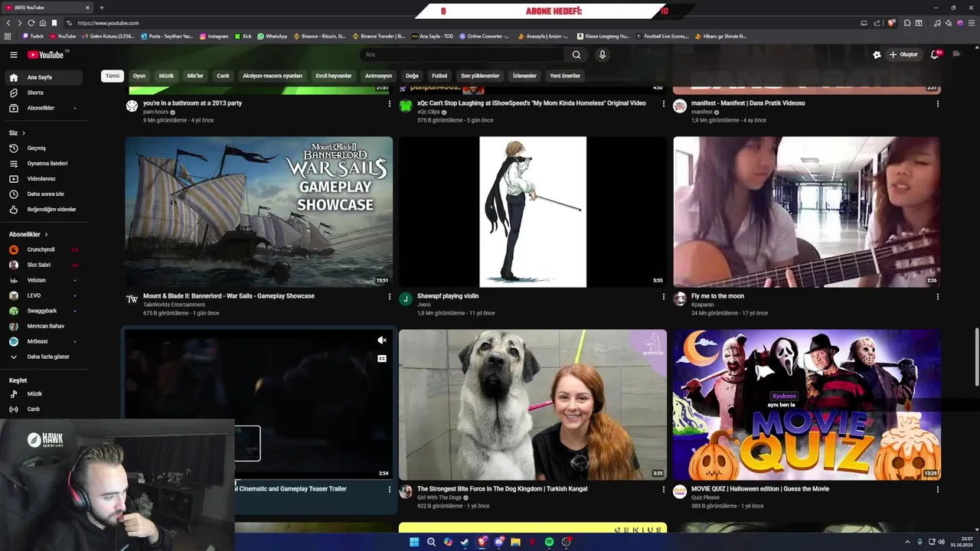Open Spotify from the taskbar

click(x=549, y=542)
